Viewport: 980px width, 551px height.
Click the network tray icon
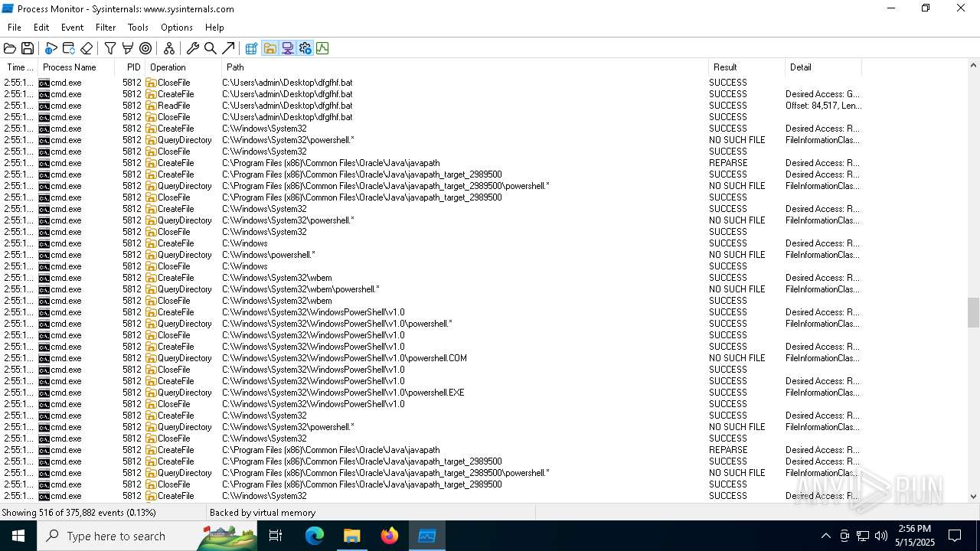(x=863, y=536)
